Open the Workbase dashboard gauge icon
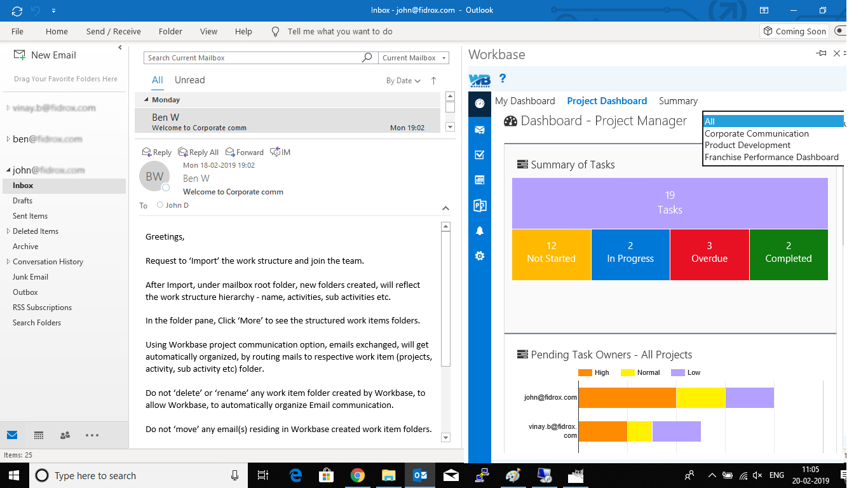 pos(480,104)
